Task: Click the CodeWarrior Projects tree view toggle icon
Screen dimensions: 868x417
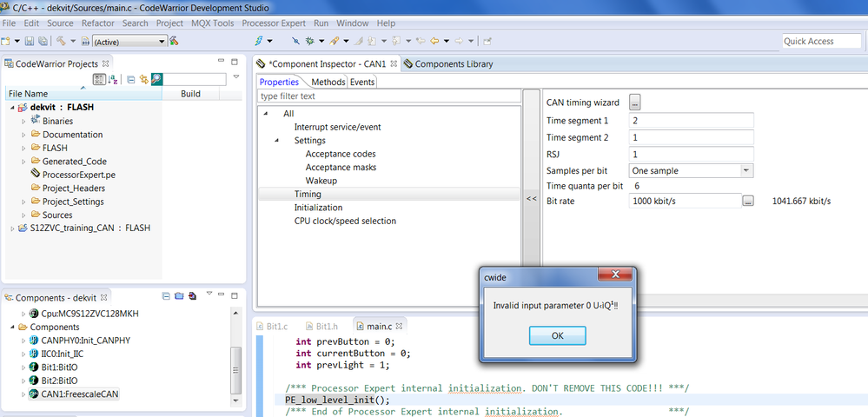Action: click(99, 80)
